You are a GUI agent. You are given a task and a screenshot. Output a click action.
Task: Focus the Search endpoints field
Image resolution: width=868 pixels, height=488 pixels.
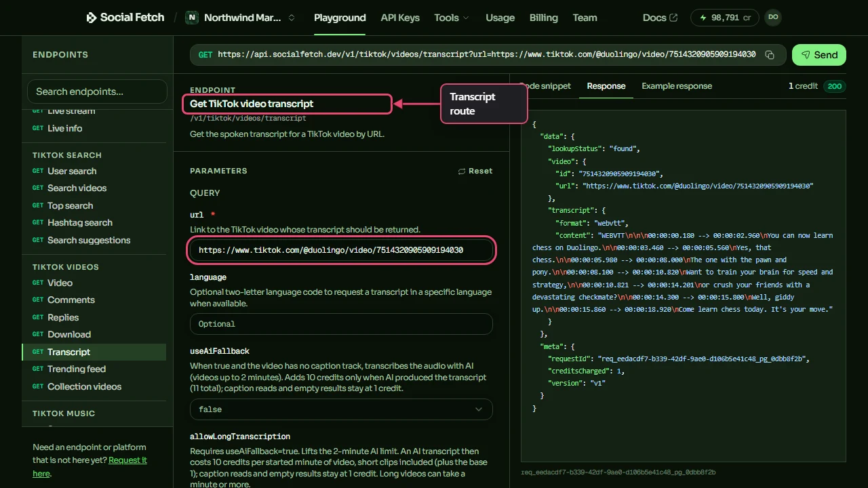click(x=97, y=91)
